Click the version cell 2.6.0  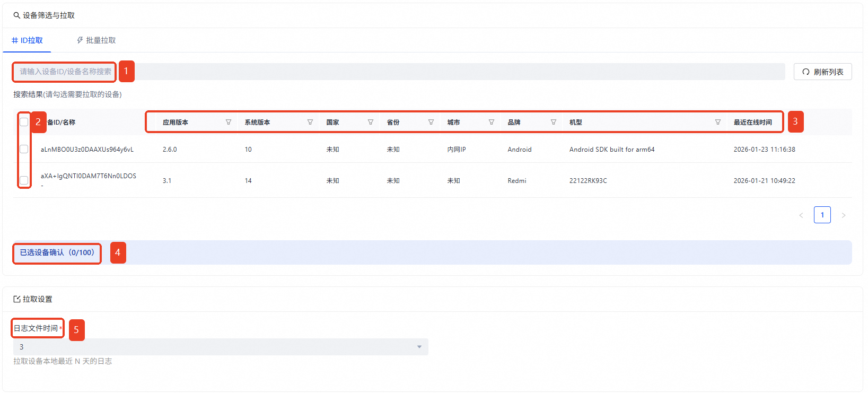[170, 150]
